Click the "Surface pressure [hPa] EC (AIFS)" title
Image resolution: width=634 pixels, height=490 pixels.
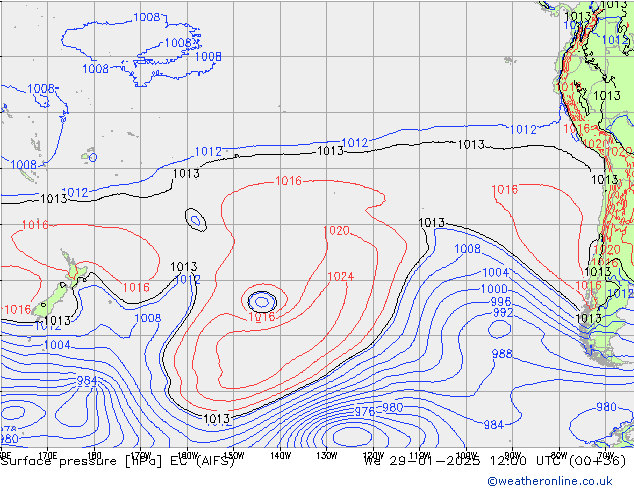tap(118, 461)
